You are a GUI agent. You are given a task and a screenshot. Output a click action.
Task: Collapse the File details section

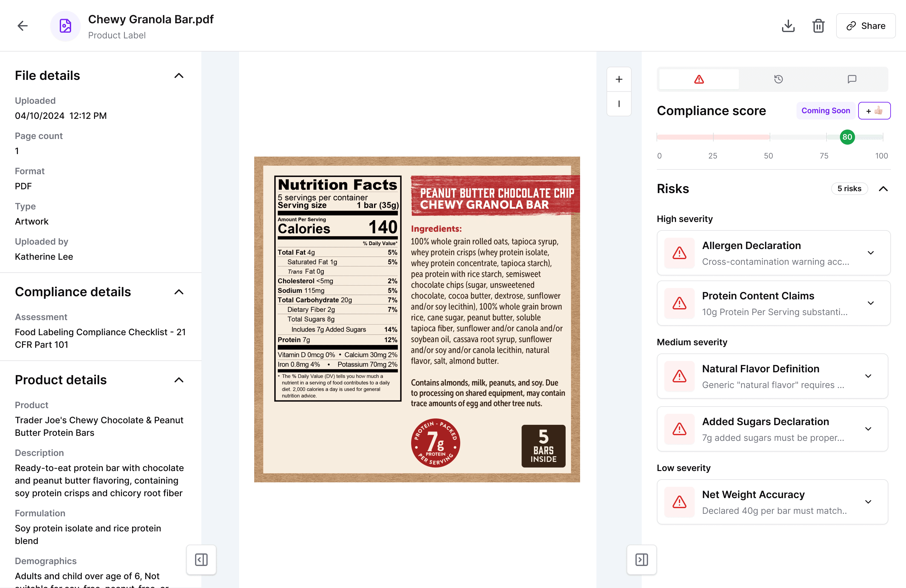(179, 76)
